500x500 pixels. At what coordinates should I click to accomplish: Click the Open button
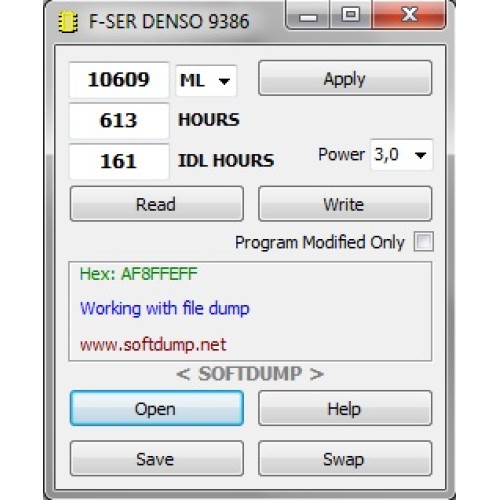click(157, 408)
